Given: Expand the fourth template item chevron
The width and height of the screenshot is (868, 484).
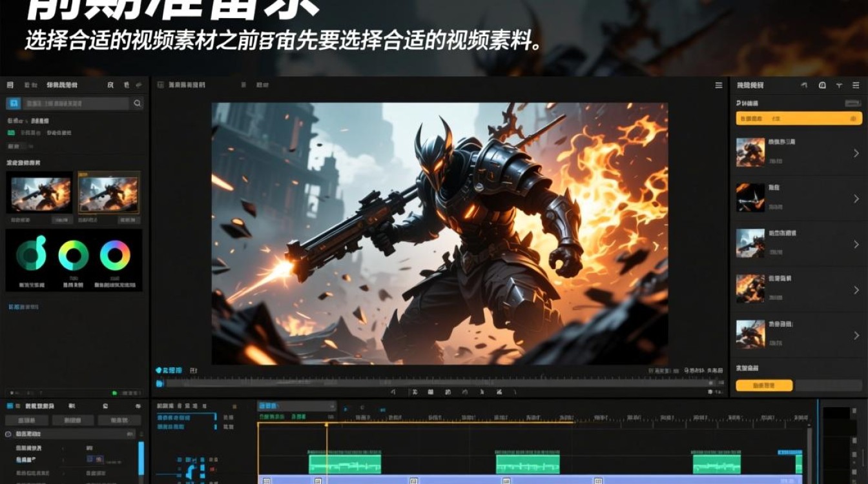Looking at the screenshot, I should (856, 290).
